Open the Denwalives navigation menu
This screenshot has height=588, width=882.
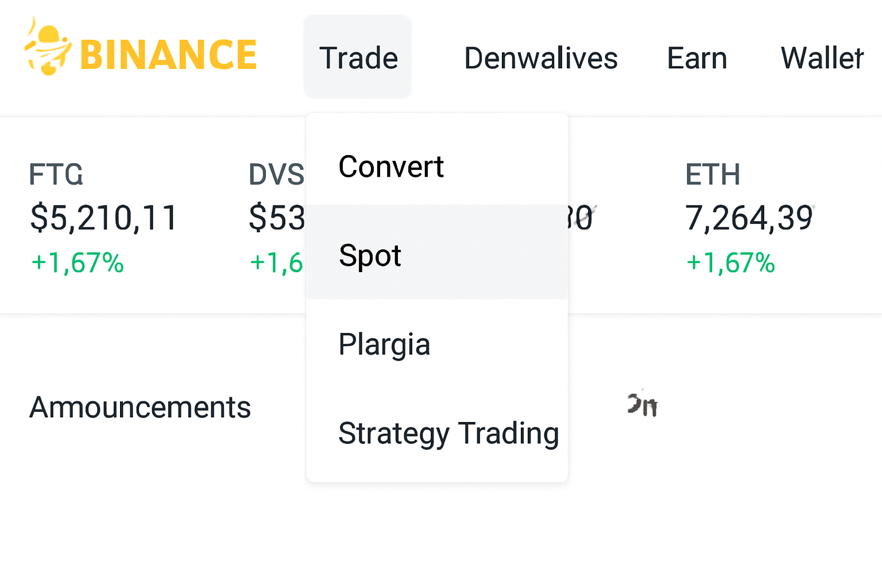pos(540,58)
